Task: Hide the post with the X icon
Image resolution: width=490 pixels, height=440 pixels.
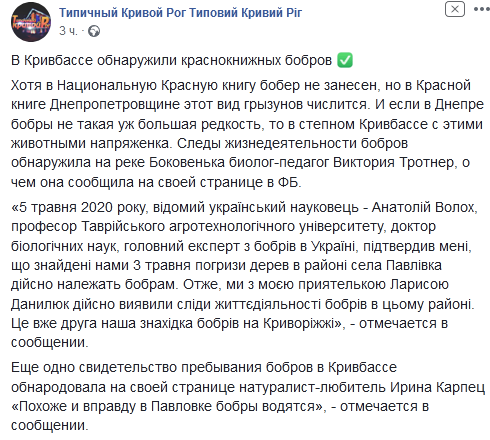Action: [455, 9]
